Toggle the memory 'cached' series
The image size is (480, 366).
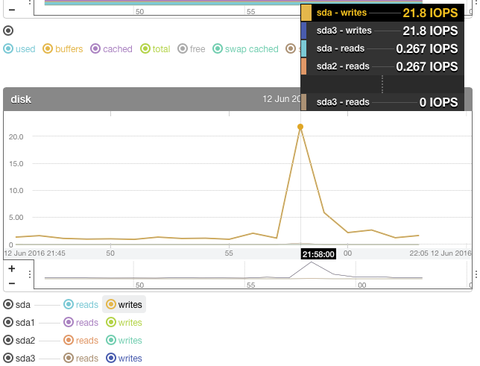click(x=111, y=49)
